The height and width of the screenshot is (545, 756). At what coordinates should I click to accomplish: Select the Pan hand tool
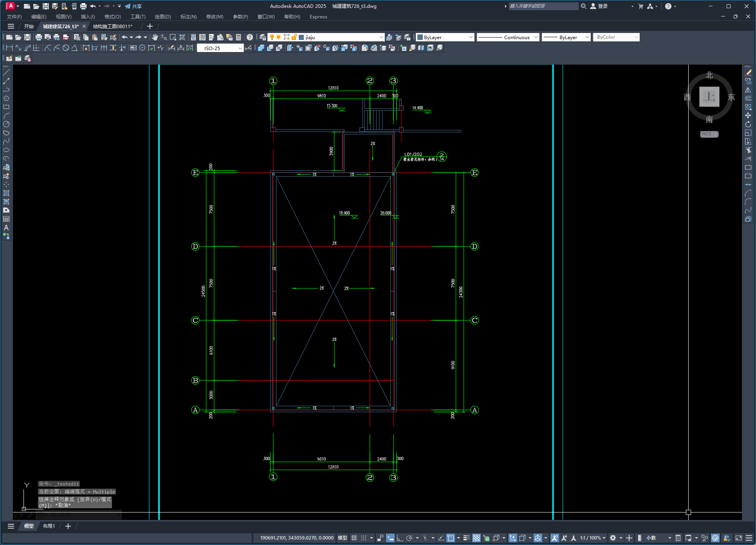155,37
